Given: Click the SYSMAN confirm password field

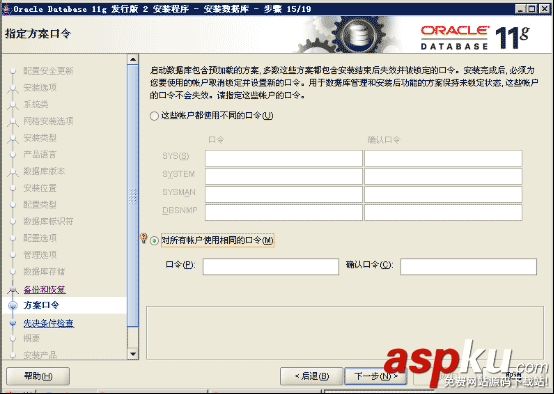Looking at the screenshot, I should coord(443,194).
